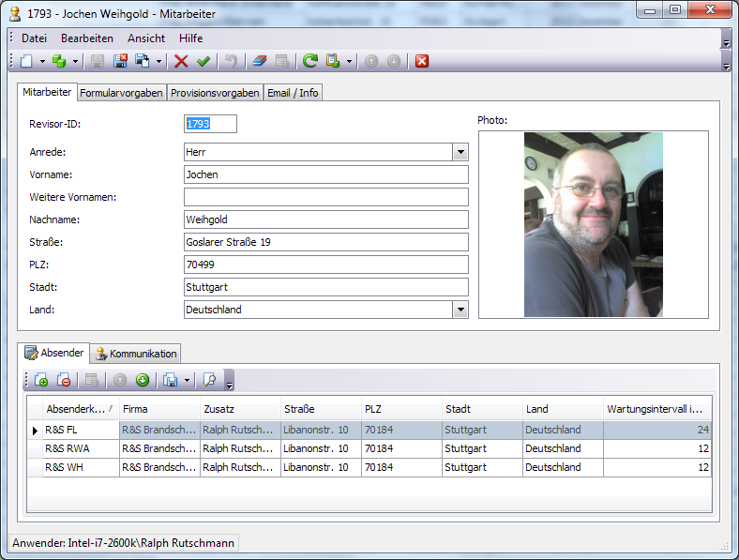Open the Datei menu
Screen dimensions: 739x560
(34, 38)
